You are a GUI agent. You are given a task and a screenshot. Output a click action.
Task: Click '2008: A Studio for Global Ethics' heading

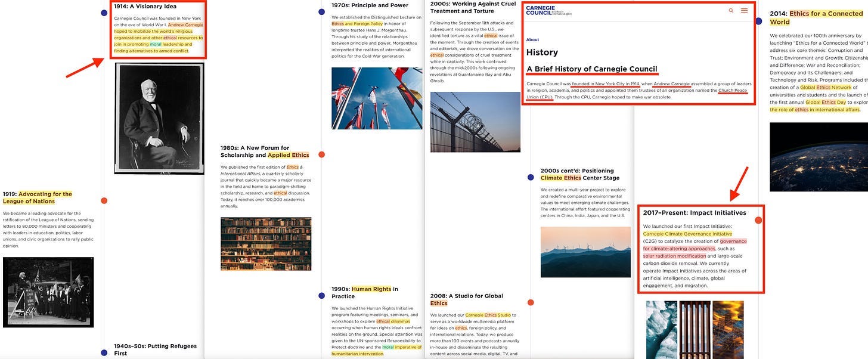[x=467, y=299]
